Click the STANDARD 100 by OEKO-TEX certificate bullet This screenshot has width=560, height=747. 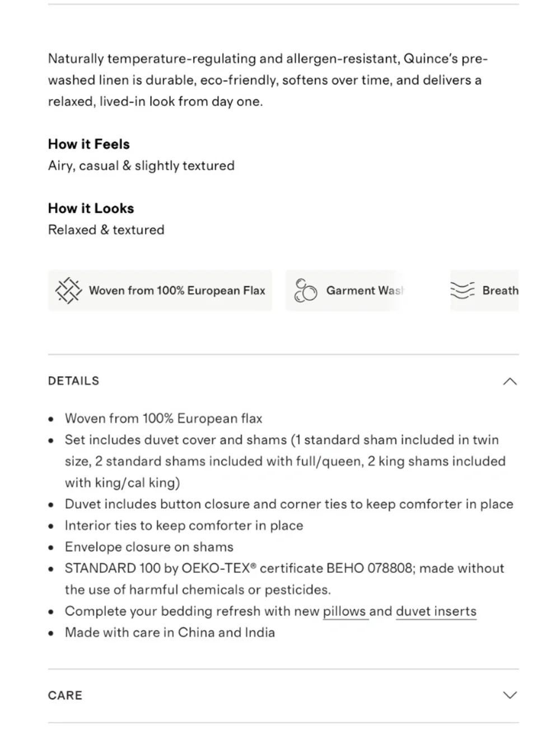pyautogui.click(x=284, y=579)
